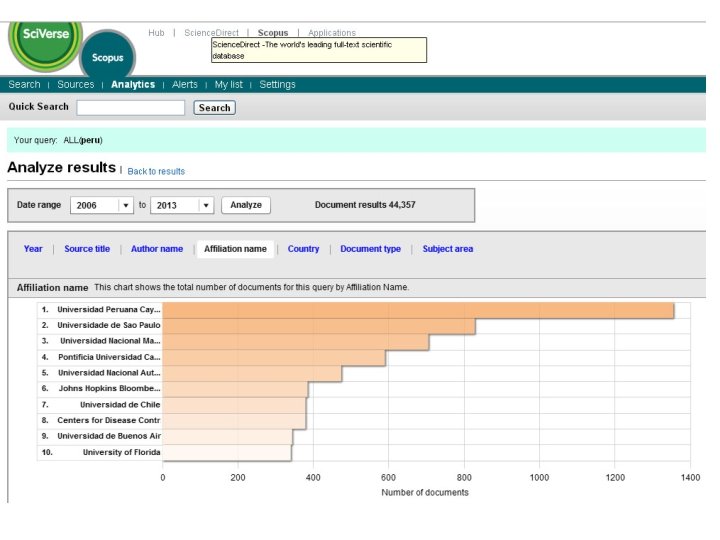
Task: Click the Analyze button
Action: tap(246, 205)
